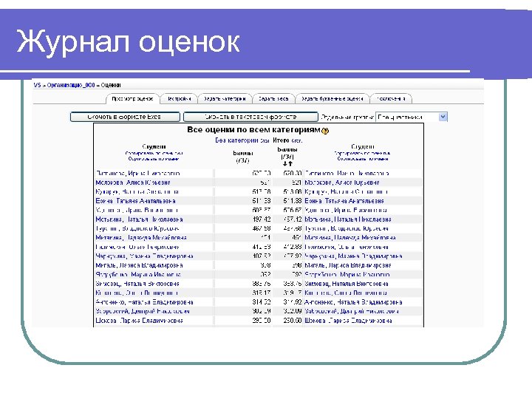Open Митякина Надежда Михайловна in right column
The height and width of the screenshot is (399, 532).
point(350,238)
